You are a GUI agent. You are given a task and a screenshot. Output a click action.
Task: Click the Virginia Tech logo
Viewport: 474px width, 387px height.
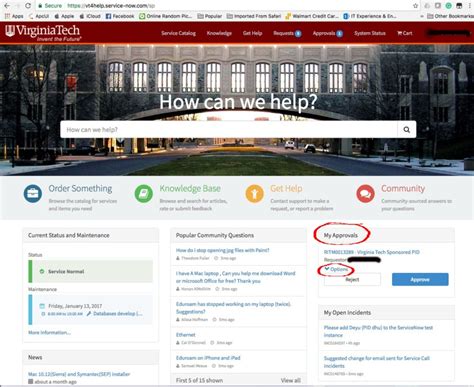pyautogui.click(x=43, y=33)
